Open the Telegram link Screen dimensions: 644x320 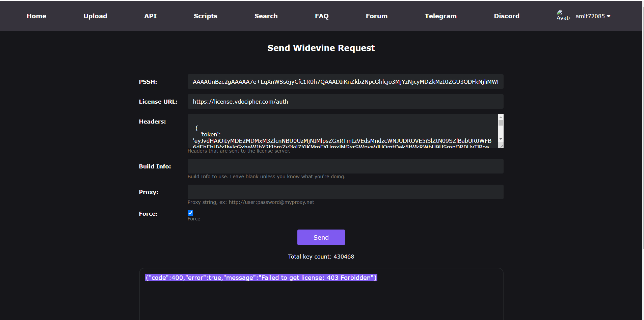[440, 16]
